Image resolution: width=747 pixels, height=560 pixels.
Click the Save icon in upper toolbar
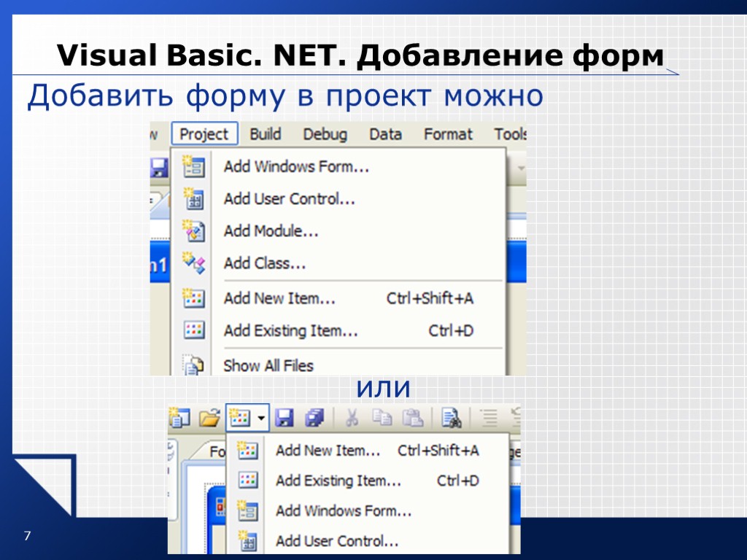point(158,168)
